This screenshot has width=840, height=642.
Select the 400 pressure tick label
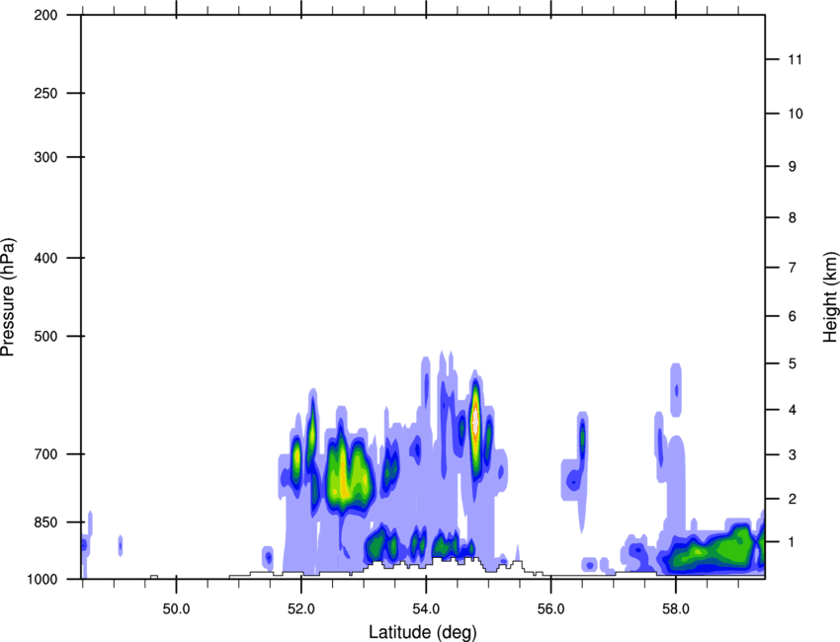45,258
